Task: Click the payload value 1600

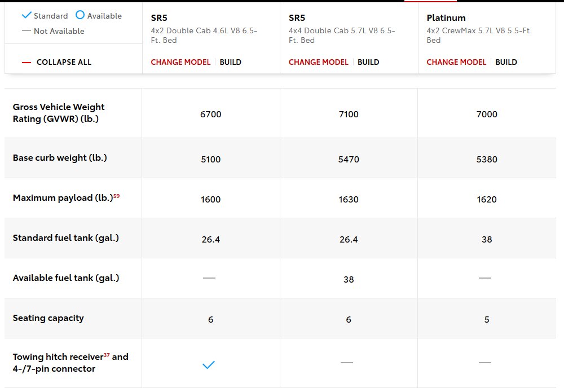Action: pos(211,200)
